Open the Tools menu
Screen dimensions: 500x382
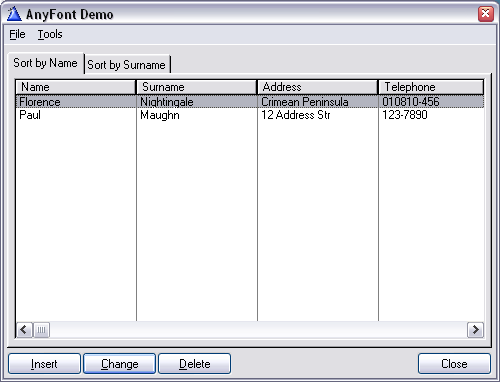click(50, 34)
